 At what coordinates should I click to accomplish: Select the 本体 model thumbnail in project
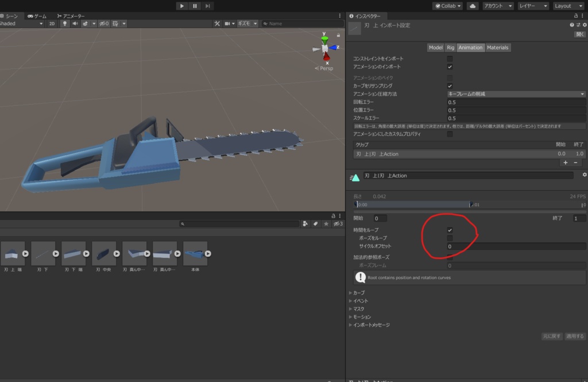[195, 254]
